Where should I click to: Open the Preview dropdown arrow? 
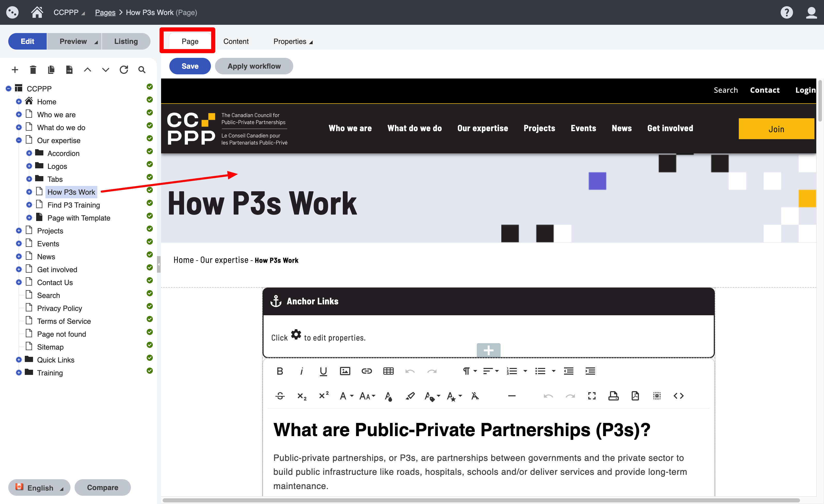tap(96, 42)
